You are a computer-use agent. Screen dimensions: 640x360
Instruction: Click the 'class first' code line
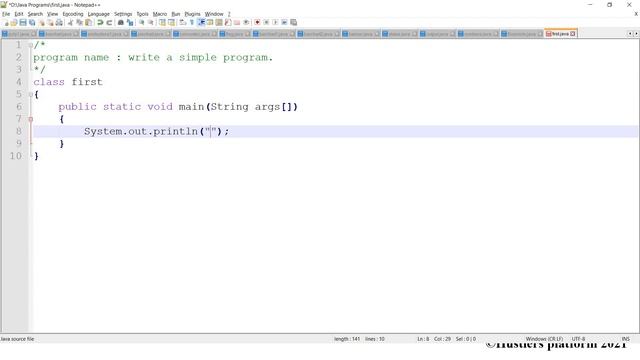point(68,82)
